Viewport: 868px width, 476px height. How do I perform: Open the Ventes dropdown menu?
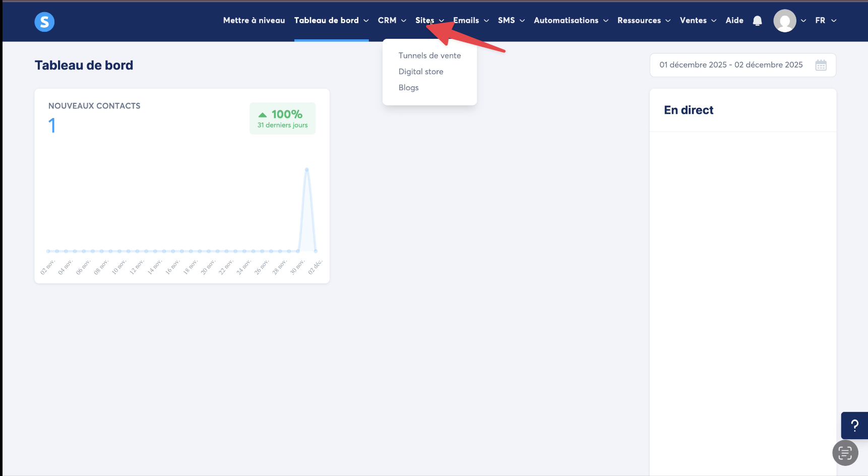tap(698, 21)
